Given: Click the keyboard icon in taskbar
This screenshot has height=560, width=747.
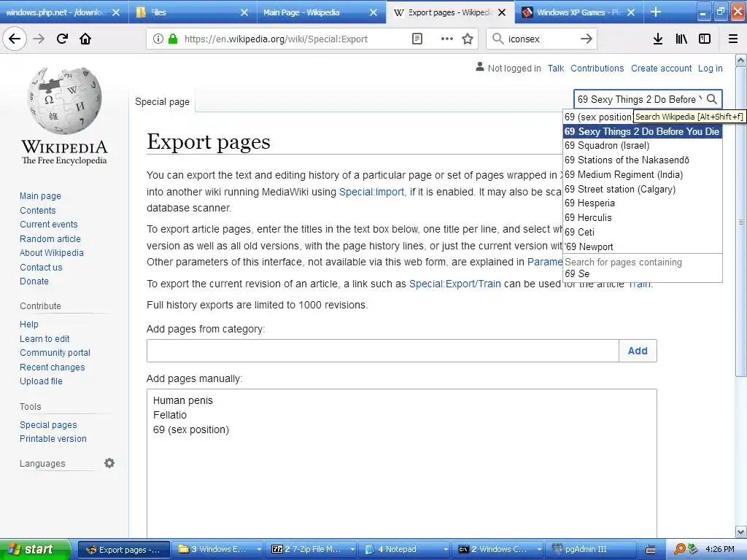Looking at the screenshot, I should [x=650, y=549].
